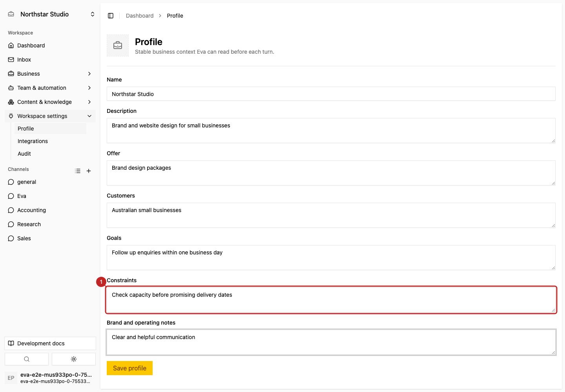Follow the Dashboard breadcrumb link
This screenshot has height=392, width=565.
(x=140, y=16)
